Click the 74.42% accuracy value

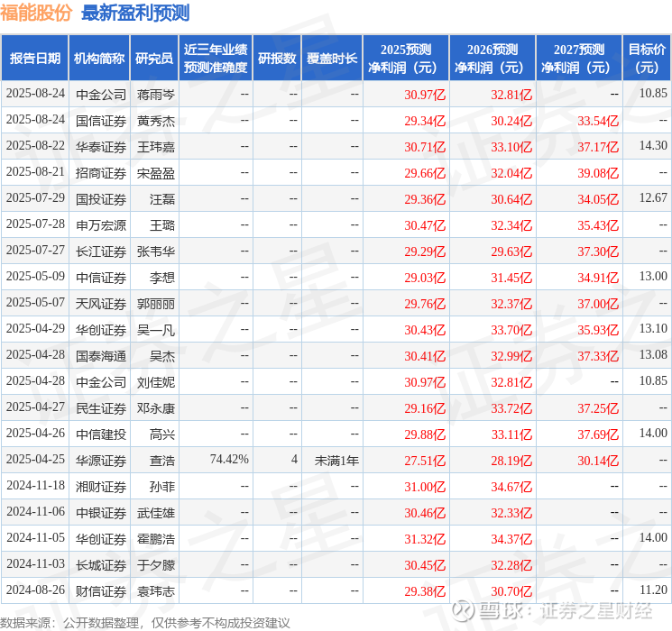(229, 460)
